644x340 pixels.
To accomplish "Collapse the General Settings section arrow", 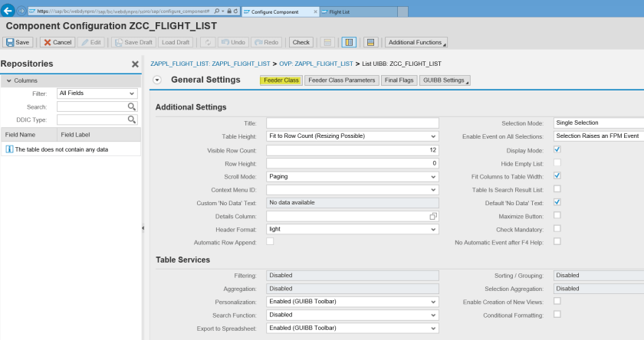I will [157, 80].
